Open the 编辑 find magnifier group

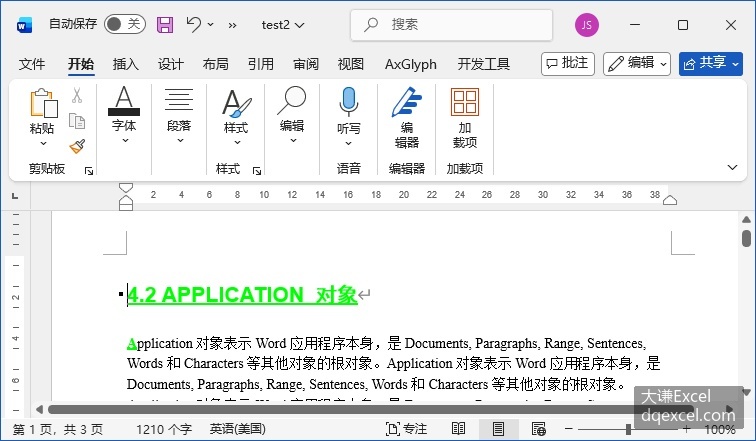tap(292, 116)
